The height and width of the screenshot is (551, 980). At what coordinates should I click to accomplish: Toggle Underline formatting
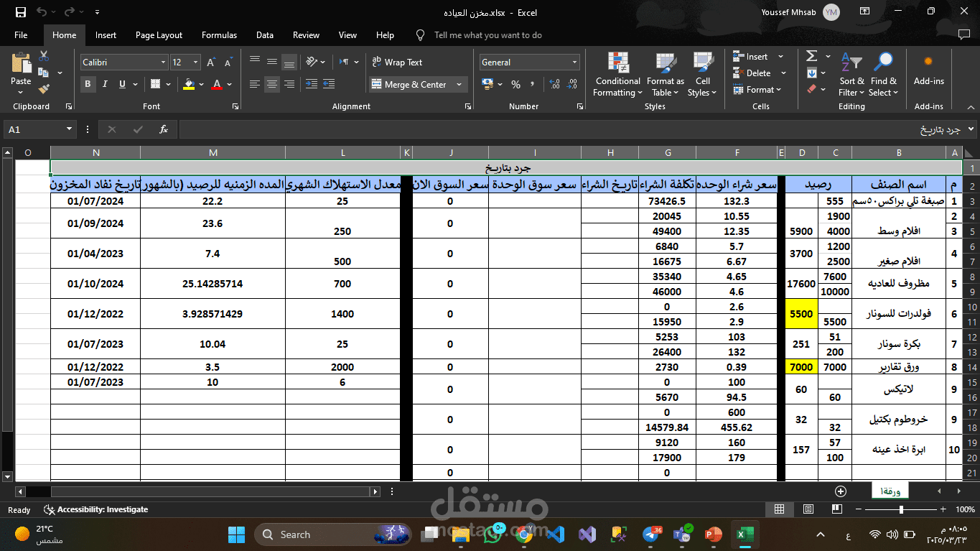click(122, 84)
